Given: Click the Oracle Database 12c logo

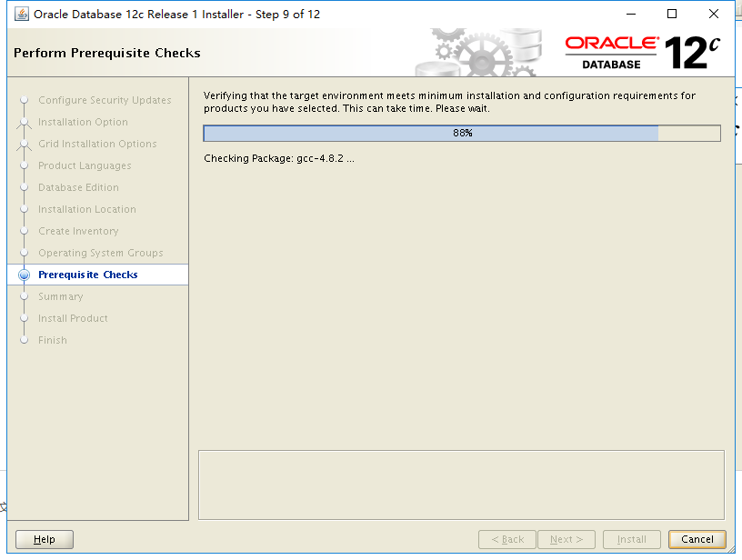Looking at the screenshot, I should pyautogui.click(x=643, y=53).
